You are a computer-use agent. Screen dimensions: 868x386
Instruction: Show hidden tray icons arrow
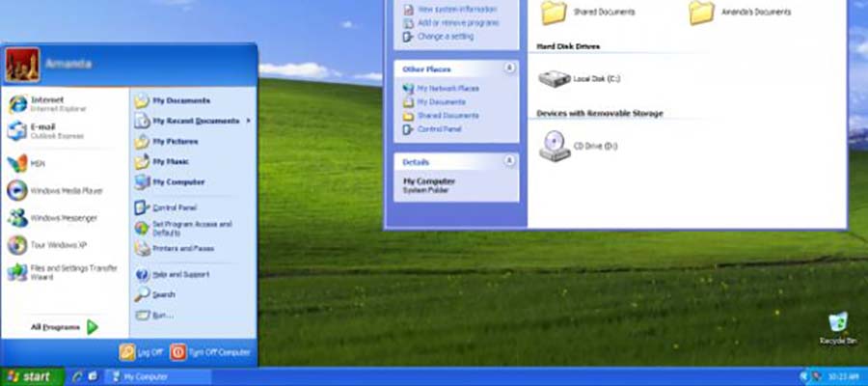804,377
